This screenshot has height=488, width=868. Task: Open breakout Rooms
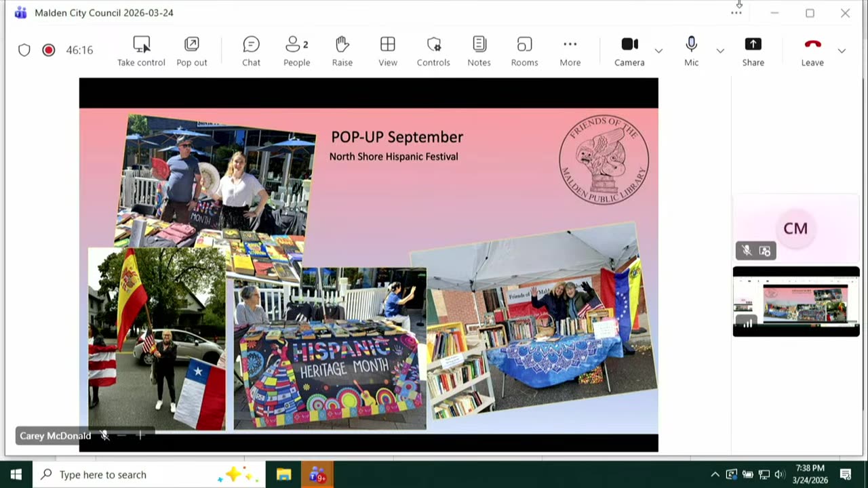524,51
